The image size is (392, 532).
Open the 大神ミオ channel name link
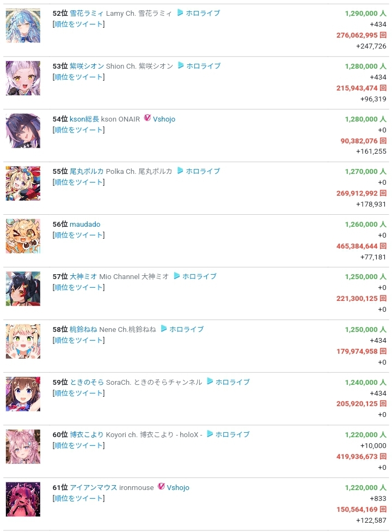coord(83,276)
